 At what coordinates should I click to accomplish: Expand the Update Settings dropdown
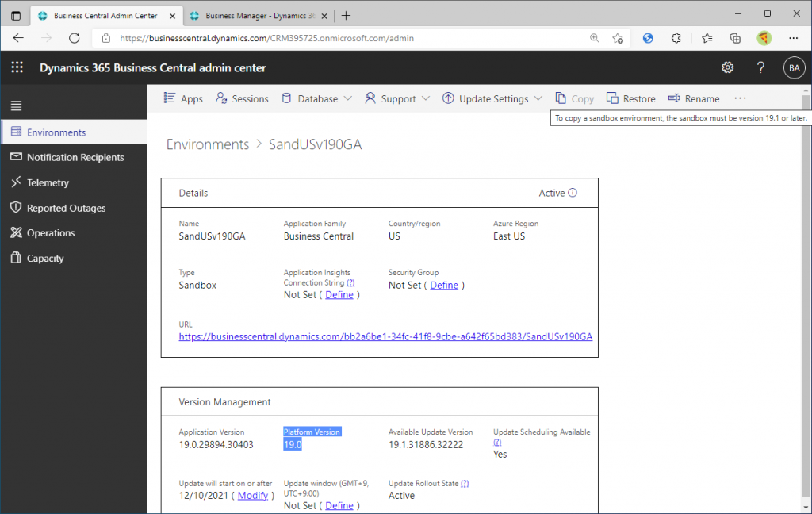click(492, 98)
